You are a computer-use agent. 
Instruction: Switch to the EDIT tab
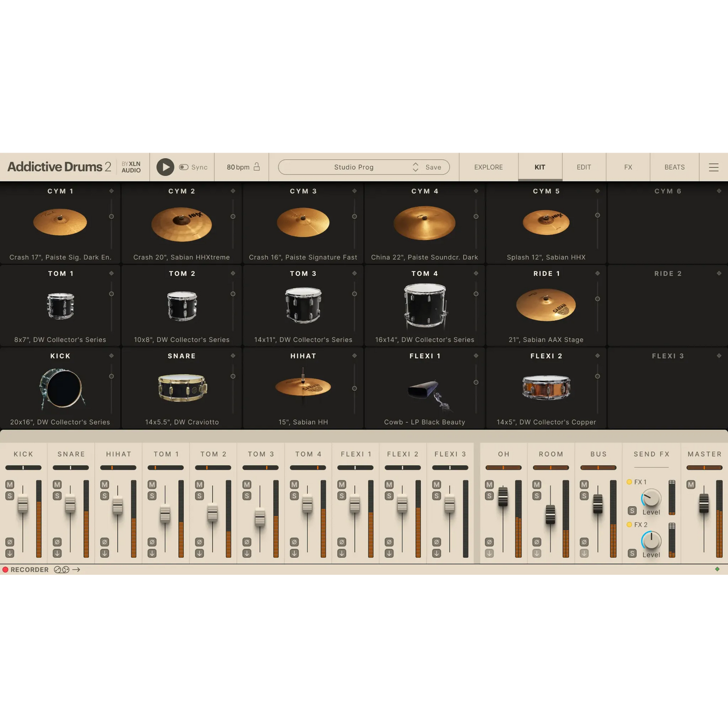(x=583, y=167)
